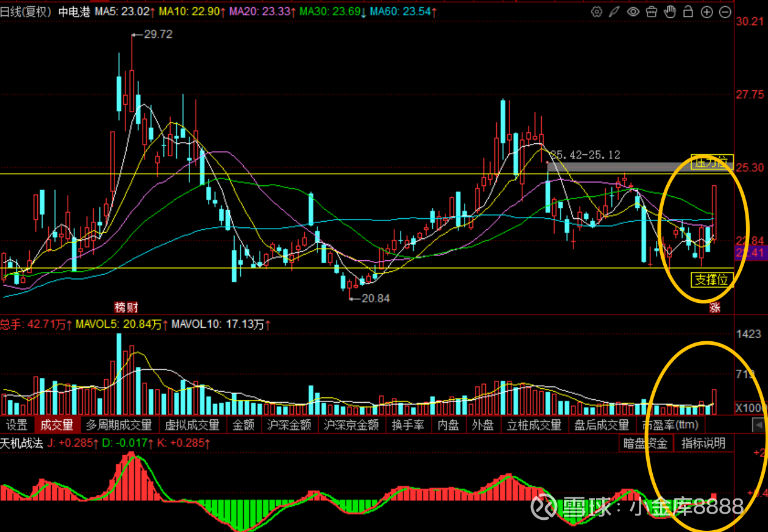Click the MAVOL10: 17.13万 label
Viewport: 768px width, 532px height.
[221, 325]
